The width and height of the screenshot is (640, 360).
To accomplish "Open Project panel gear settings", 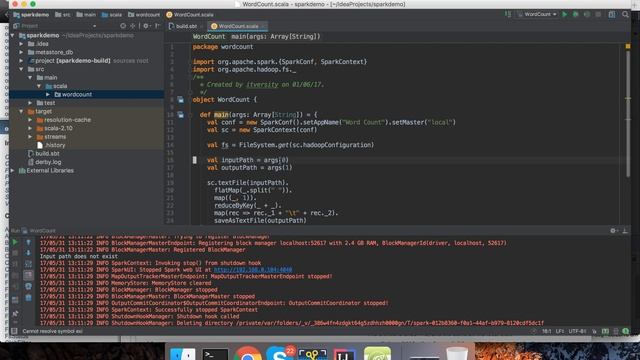I will pos(146,26).
